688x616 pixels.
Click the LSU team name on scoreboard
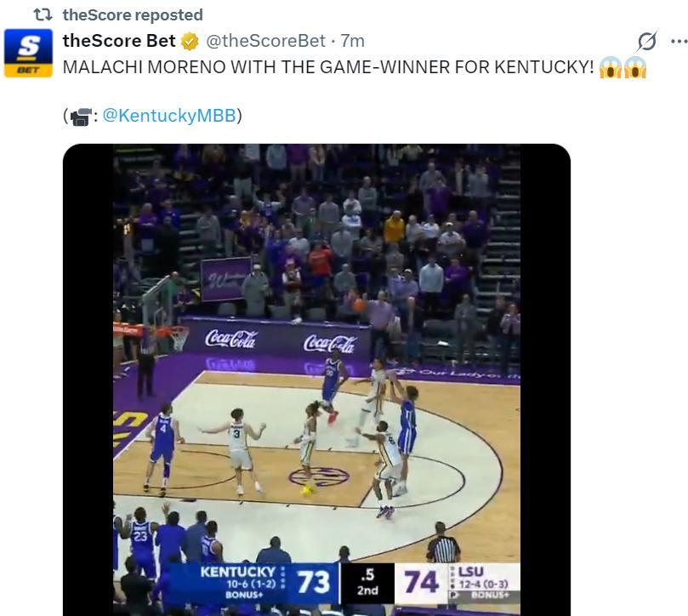pyautogui.click(x=470, y=570)
